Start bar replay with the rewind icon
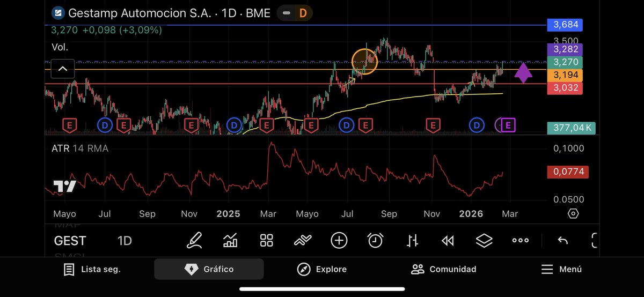 (x=448, y=241)
